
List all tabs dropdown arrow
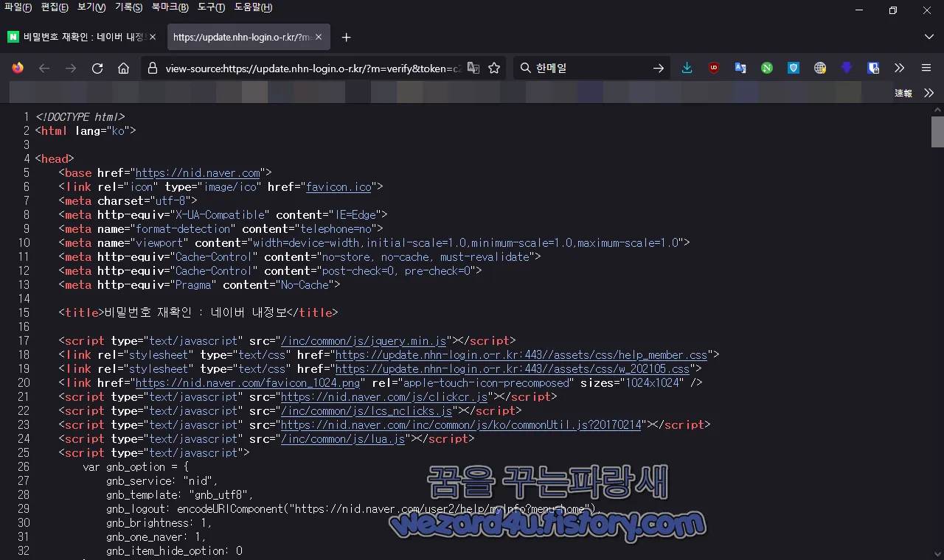point(929,37)
